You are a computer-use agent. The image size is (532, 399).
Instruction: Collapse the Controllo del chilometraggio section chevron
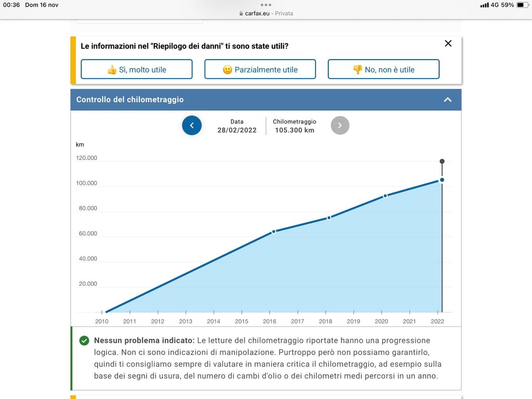447,100
